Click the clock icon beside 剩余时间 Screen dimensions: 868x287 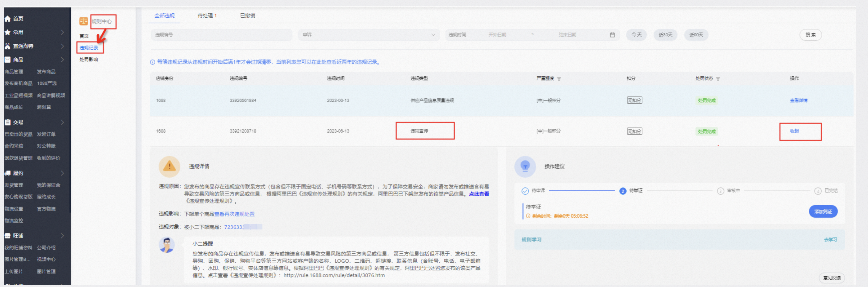click(x=528, y=216)
